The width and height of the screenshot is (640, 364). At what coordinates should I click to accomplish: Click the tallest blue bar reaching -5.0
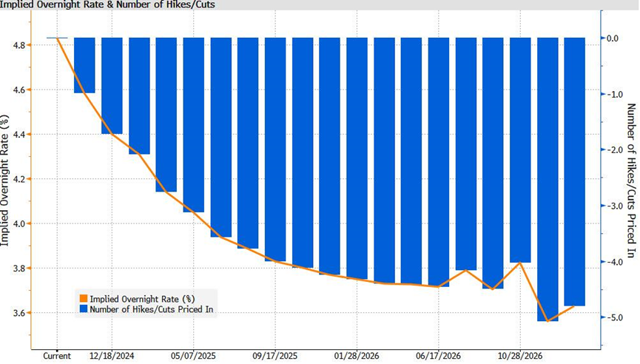(x=548, y=180)
